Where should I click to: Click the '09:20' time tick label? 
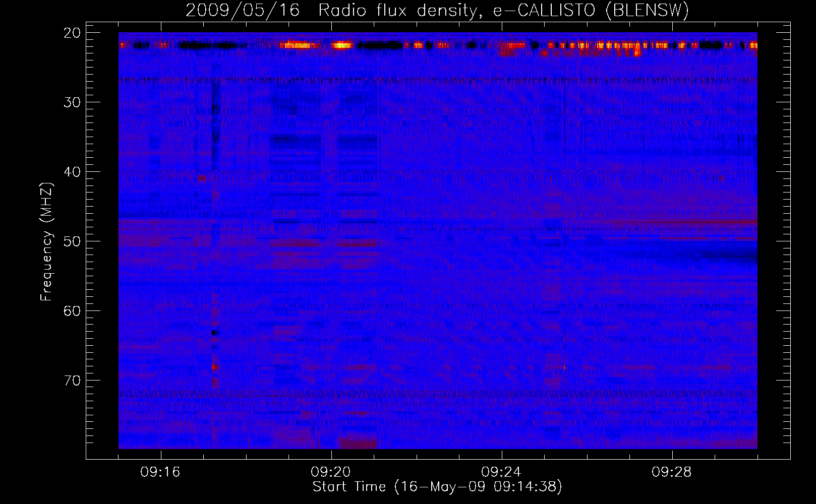pyautogui.click(x=331, y=472)
